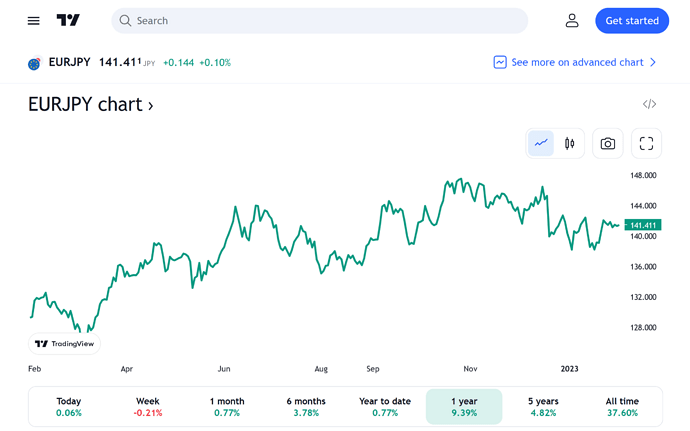Select the 6 months range
Screen dimensions: 690x431
pos(306,406)
